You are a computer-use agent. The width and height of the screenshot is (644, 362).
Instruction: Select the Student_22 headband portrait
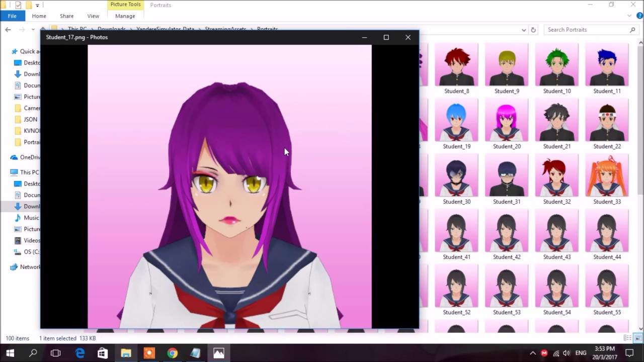pyautogui.click(x=607, y=120)
